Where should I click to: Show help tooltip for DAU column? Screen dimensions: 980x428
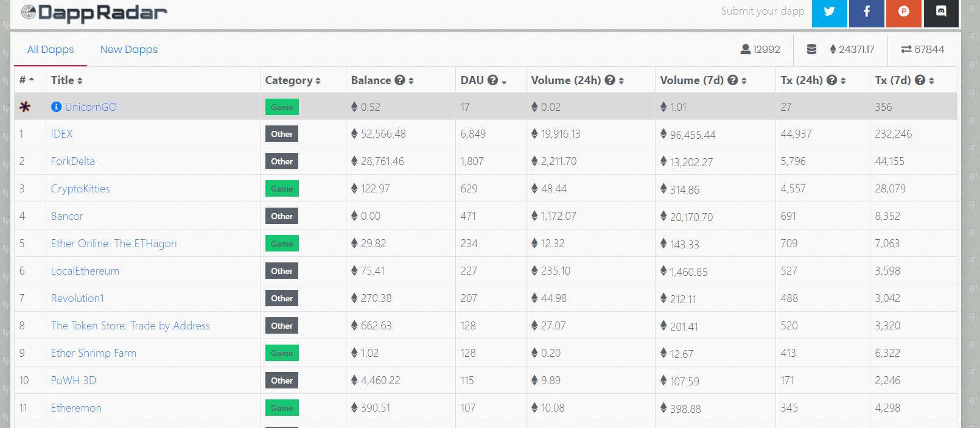493,80
